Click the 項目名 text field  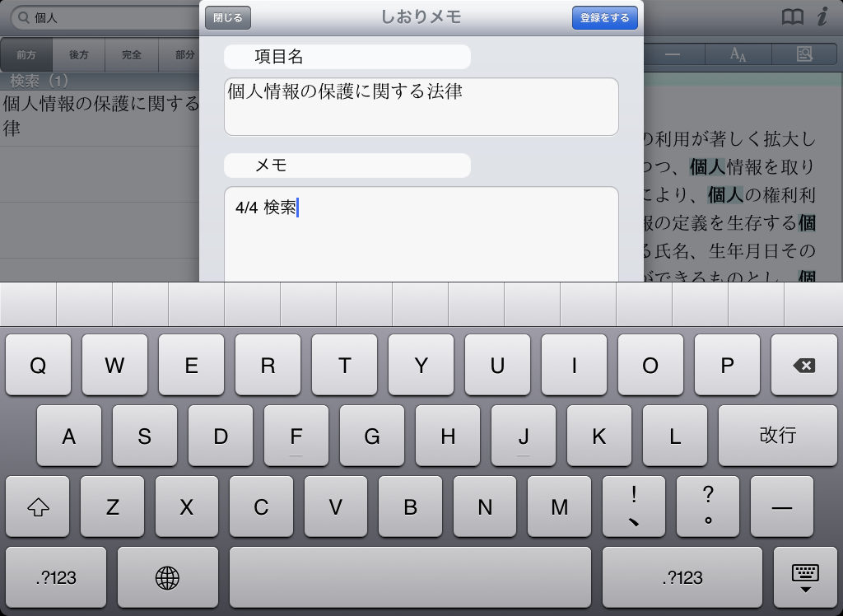coord(421,106)
